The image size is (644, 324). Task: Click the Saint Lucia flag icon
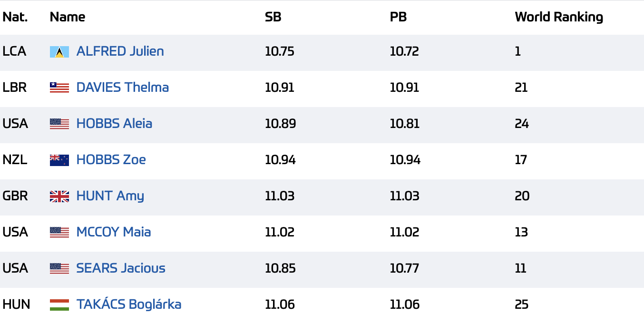59,52
